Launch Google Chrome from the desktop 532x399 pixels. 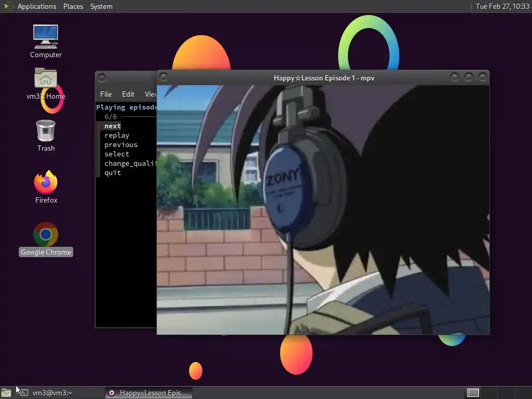[x=46, y=239]
